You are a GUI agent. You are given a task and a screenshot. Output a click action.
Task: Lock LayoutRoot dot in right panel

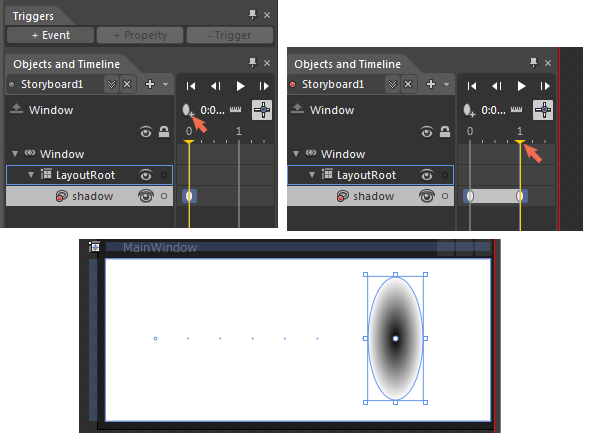coord(445,175)
